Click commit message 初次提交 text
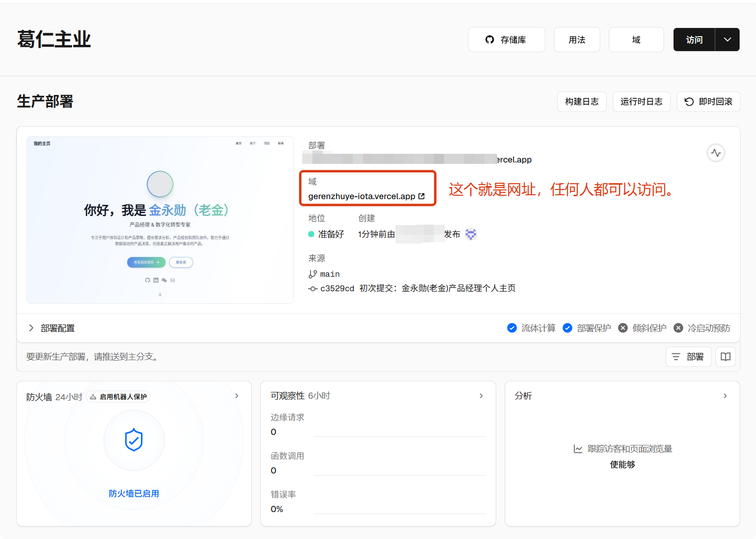This screenshot has height=539, width=756. 437,288
